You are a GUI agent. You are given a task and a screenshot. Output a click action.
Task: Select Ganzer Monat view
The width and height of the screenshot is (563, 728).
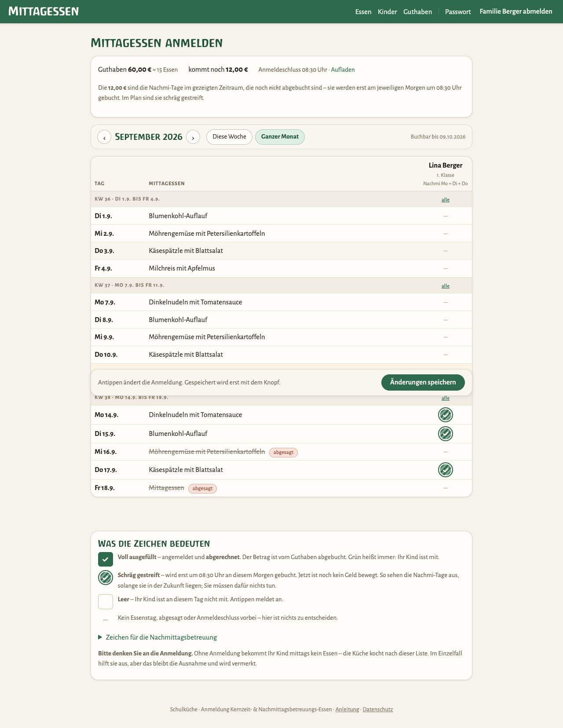coord(280,137)
